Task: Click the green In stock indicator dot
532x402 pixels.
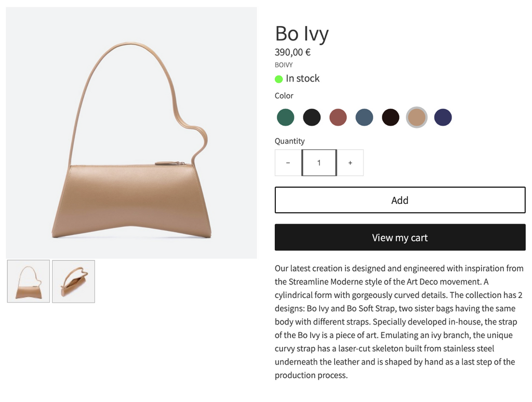Action: tap(279, 79)
